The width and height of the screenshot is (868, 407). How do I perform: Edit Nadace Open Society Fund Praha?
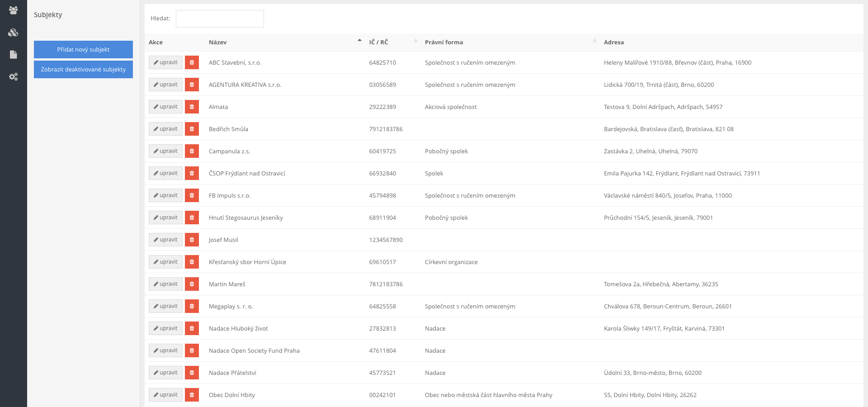pos(165,350)
